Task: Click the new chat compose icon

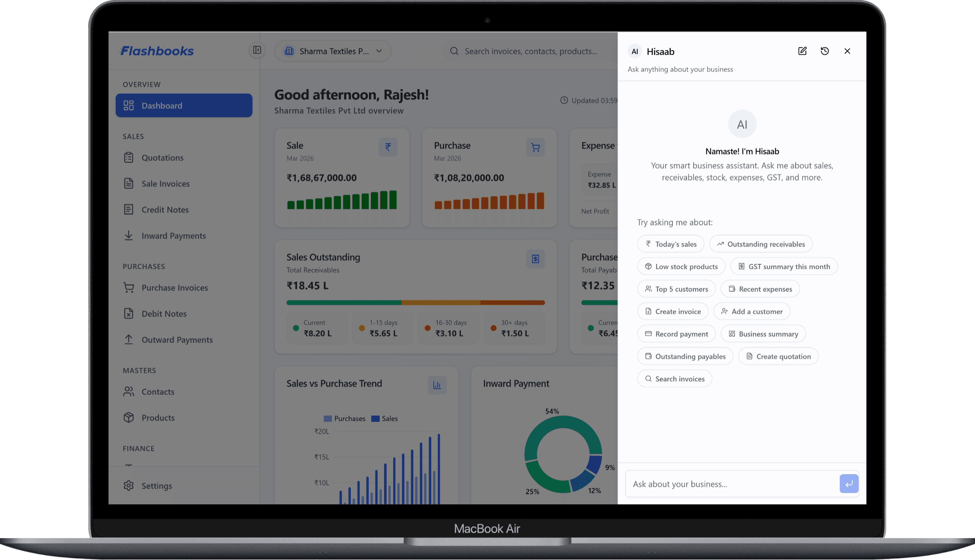Action: (x=802, y=51)
